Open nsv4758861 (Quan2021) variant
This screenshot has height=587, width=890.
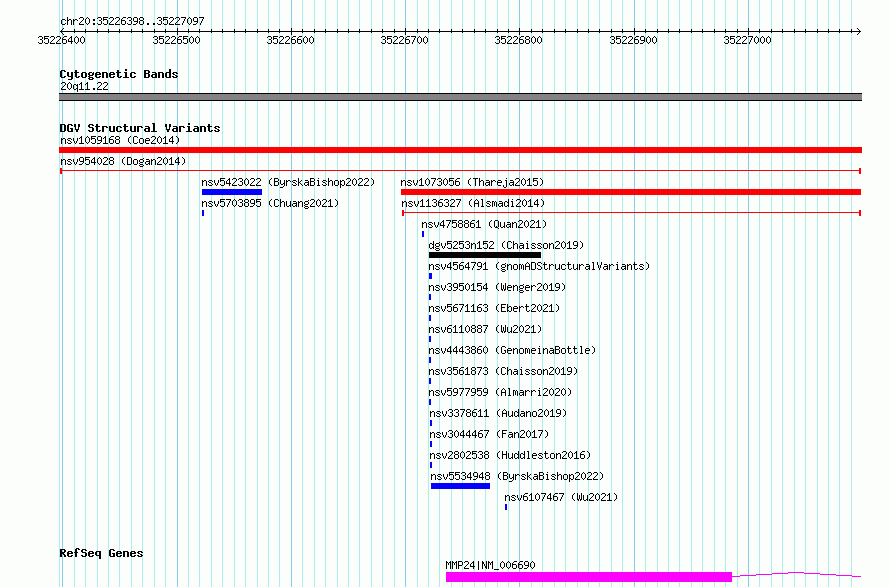tap(484, 224)
